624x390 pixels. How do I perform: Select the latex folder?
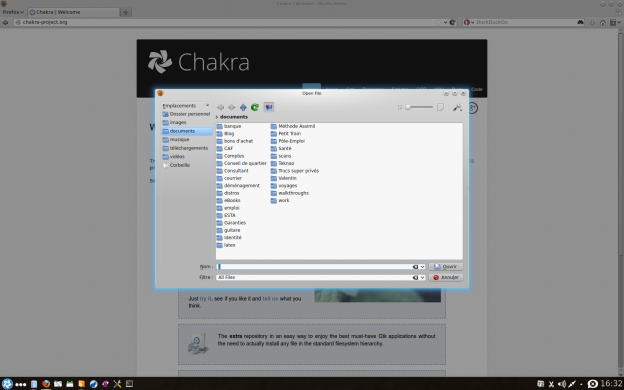click(x=226, y=245)
